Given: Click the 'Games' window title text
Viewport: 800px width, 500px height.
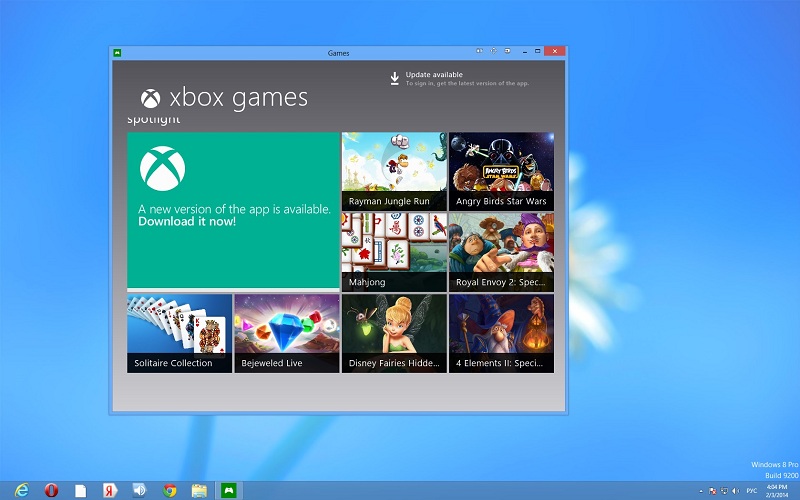Looking at the screenshot, I should click(338, 53).
